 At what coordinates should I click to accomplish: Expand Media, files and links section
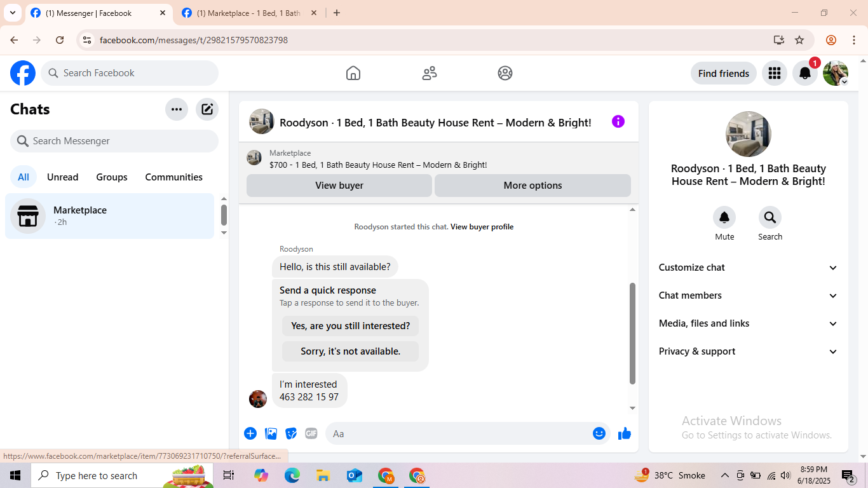749,323
